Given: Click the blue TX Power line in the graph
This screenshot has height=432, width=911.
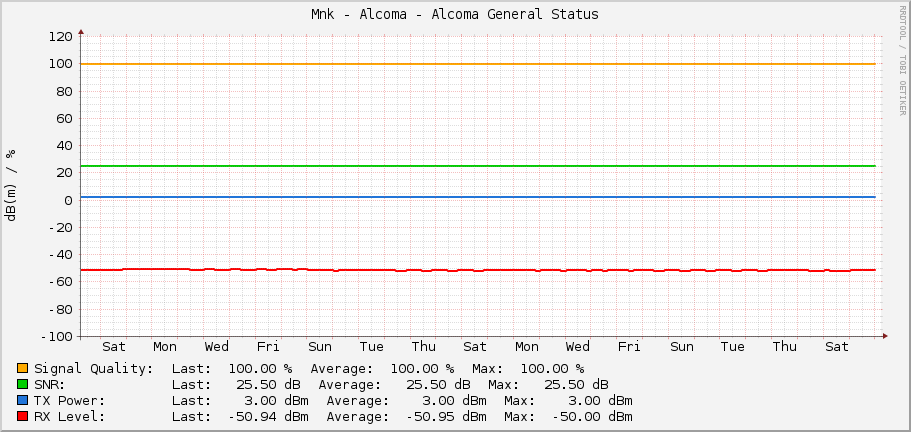Looking at the screenshot, I should (x=478, y=197).
